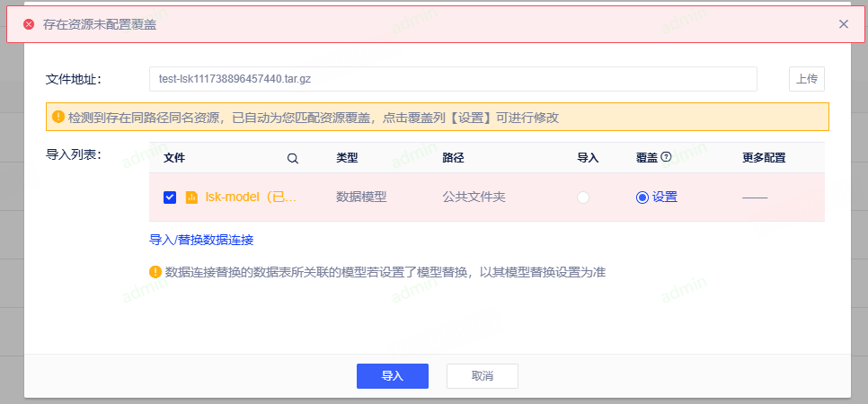
Task: Select the 覆盖 radio button for lsk-model
Action: (642, 198)
